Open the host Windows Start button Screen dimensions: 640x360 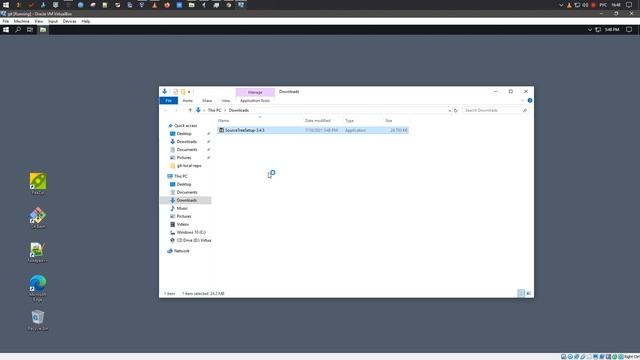pyautogui.click(x=6, y=5)
